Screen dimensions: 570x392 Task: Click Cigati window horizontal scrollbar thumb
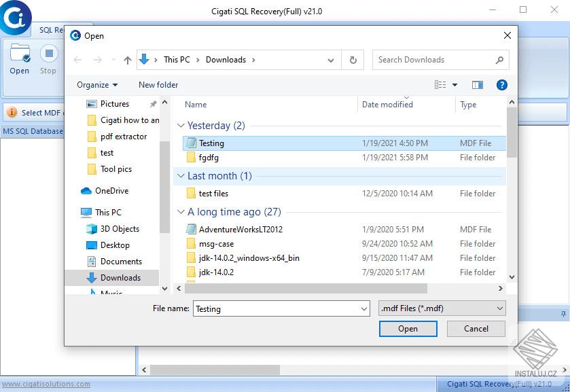[215, 370]
